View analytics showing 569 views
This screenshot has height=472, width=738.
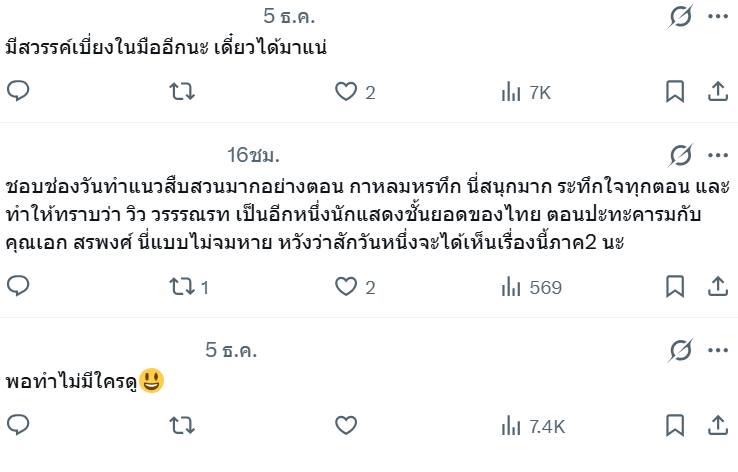coord(531,287)
